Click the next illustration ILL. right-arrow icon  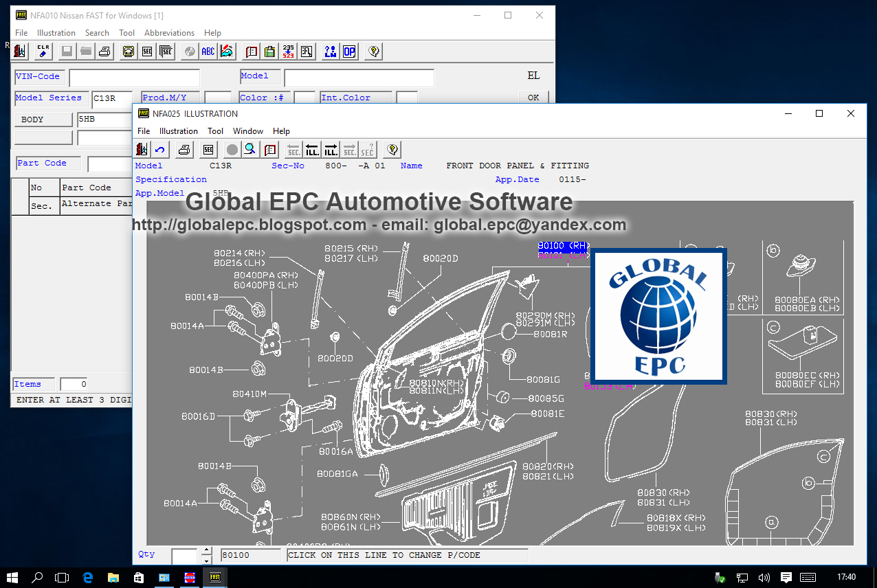pyautogui.click(x=331, y=149)
